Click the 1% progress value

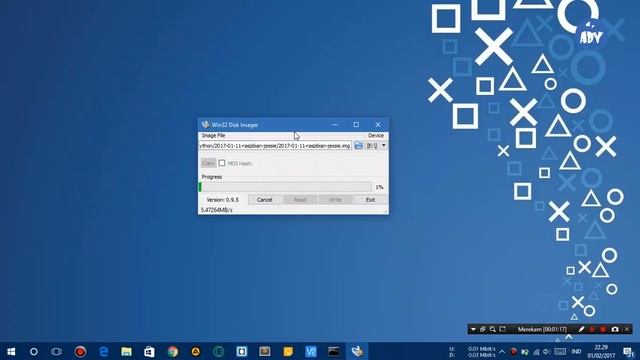(x=380, y=187)
